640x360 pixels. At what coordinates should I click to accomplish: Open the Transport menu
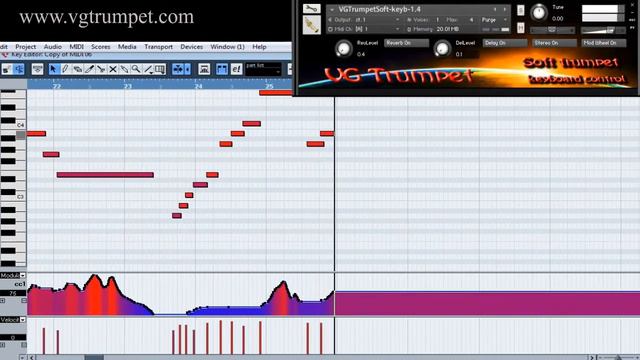[x=158, y=47]
